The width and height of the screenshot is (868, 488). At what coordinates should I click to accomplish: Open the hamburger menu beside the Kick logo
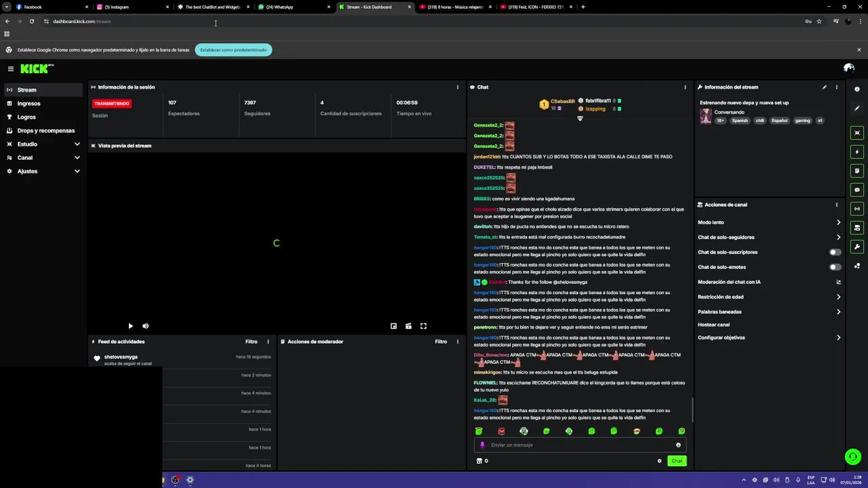click(x=11, y=68)
